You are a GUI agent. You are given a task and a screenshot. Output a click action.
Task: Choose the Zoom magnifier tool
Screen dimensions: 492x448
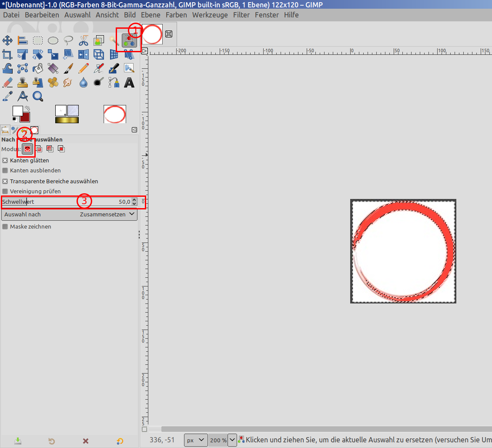(38, 96)
